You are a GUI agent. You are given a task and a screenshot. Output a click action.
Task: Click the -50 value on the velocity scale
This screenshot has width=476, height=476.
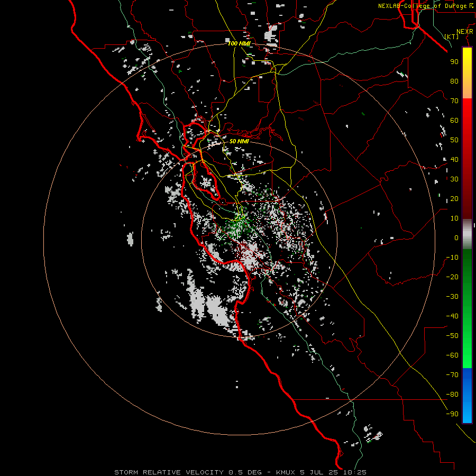(x=452, y=336)
